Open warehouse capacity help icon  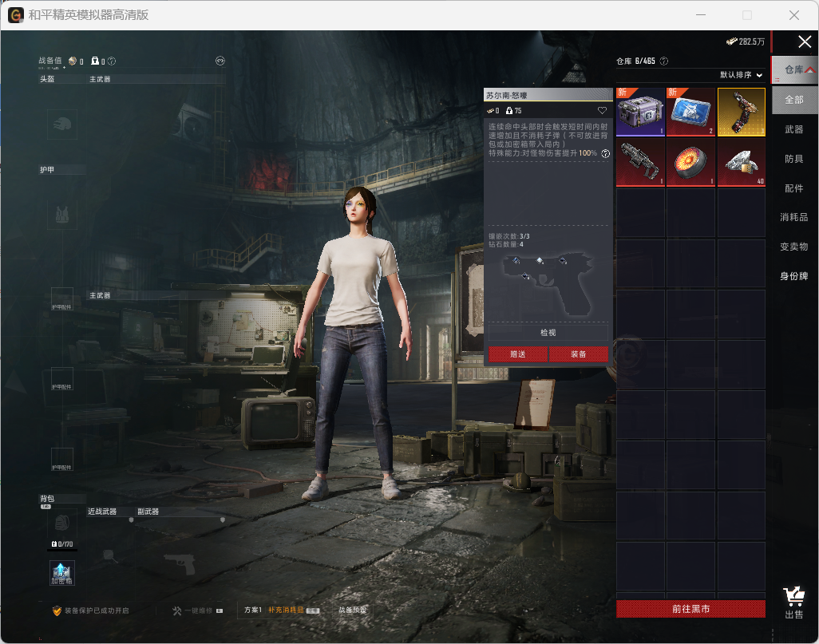pos(664,61)
